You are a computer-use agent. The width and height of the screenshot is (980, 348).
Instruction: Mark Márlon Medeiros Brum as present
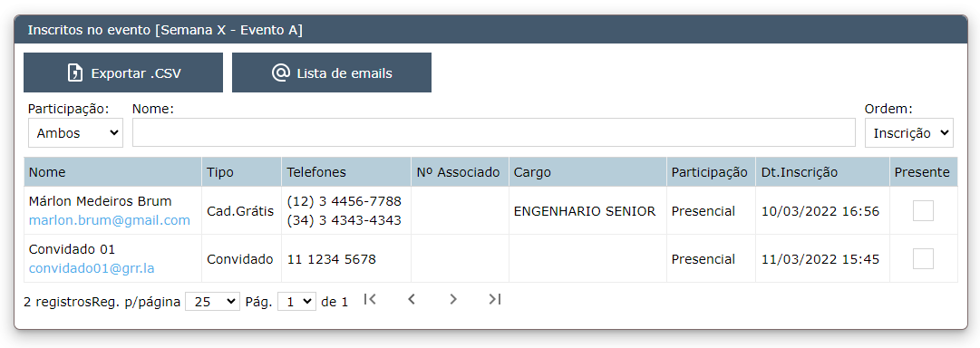point(923,211)
